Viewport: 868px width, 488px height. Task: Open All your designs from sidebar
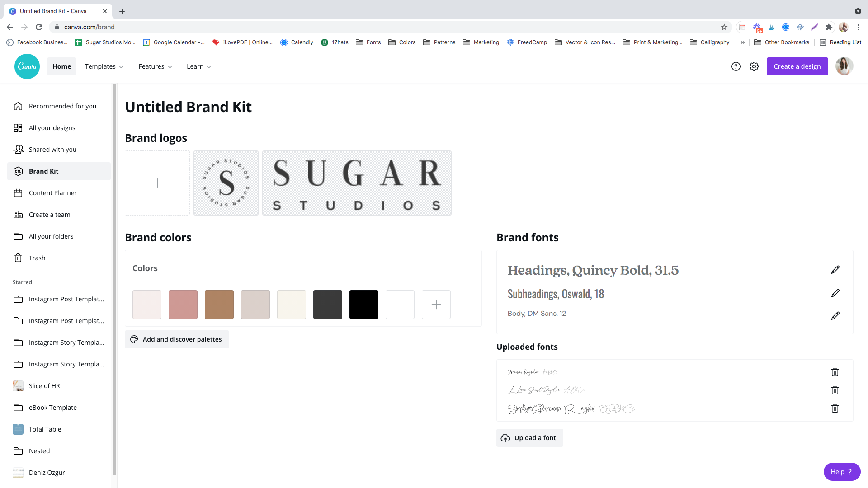tap(52, 127)
